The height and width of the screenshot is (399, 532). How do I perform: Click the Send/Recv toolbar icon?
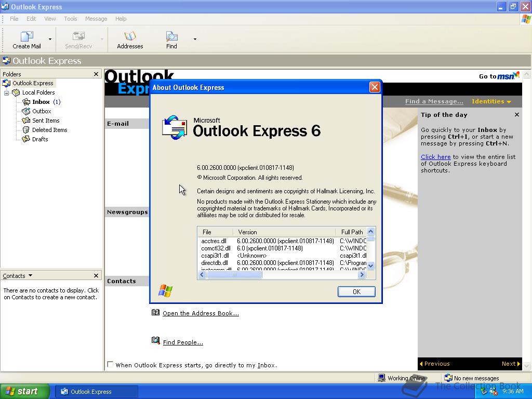(78, 36)
